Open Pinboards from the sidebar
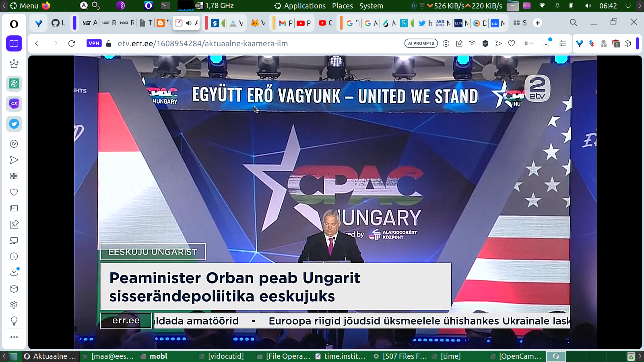The width and height of the screenshot is (644, 362). 14,224
